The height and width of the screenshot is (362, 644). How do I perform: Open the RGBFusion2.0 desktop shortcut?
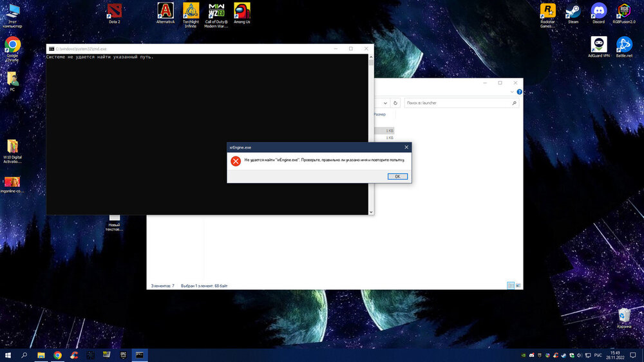coord(624,14)
